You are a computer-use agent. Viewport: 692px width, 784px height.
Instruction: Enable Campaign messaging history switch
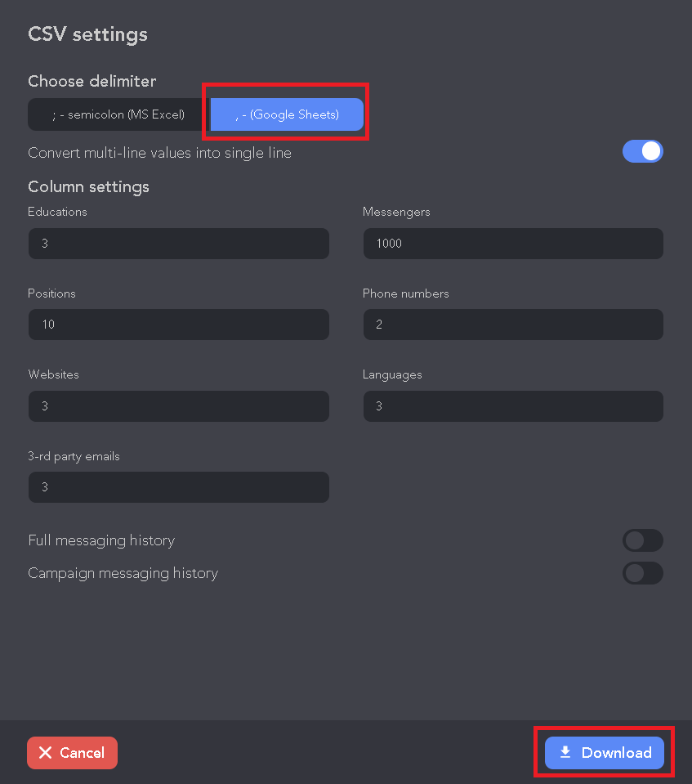pyautogui.click(x=643, y=573)
